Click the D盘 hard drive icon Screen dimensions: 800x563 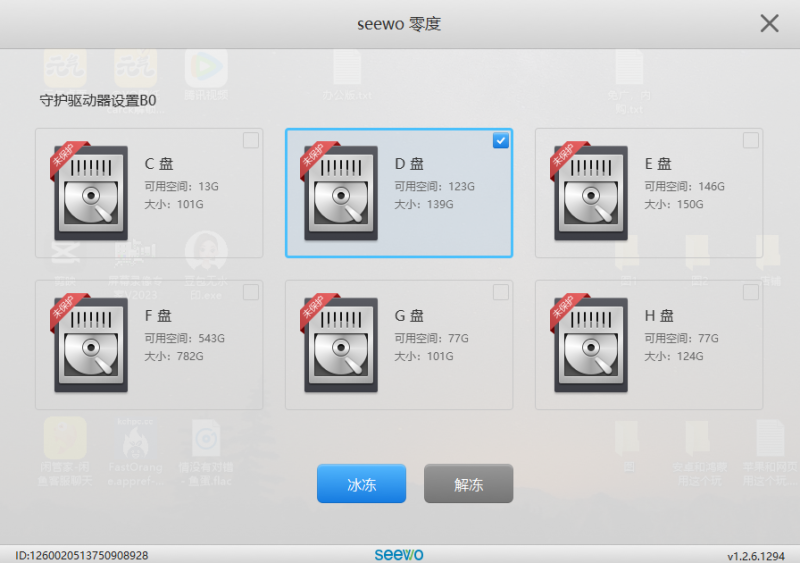(338, 193)
